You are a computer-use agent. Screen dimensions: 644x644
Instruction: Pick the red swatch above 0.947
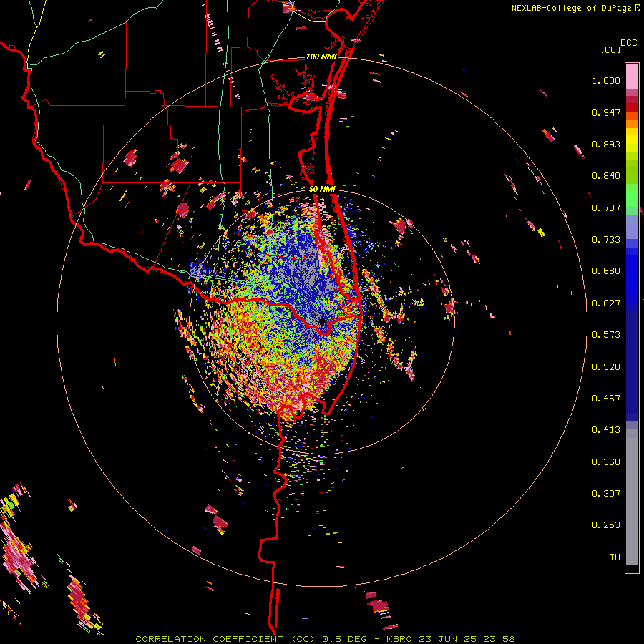[632, 107]
